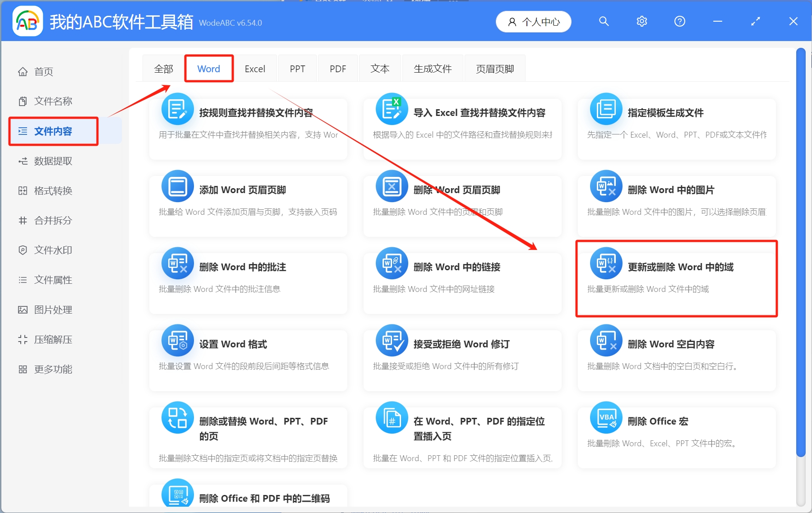Select the 生成文件 tab
This screenshot has height=513, width=812.
click(432, 69)
